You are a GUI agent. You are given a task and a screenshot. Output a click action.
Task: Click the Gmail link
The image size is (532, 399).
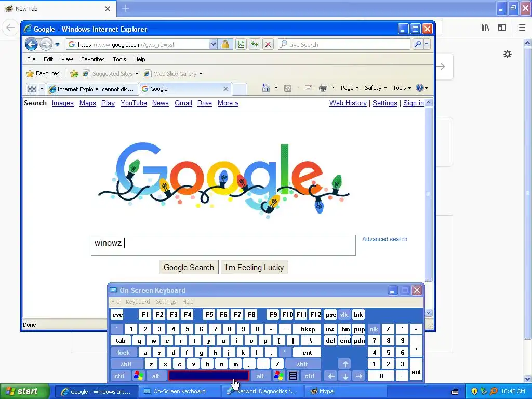[183, 103]
